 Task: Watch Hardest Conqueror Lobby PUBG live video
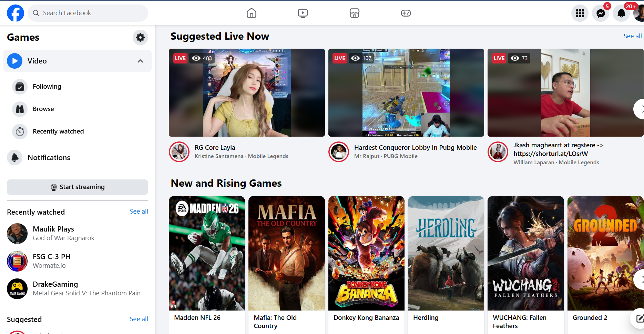tap(406, 92)
